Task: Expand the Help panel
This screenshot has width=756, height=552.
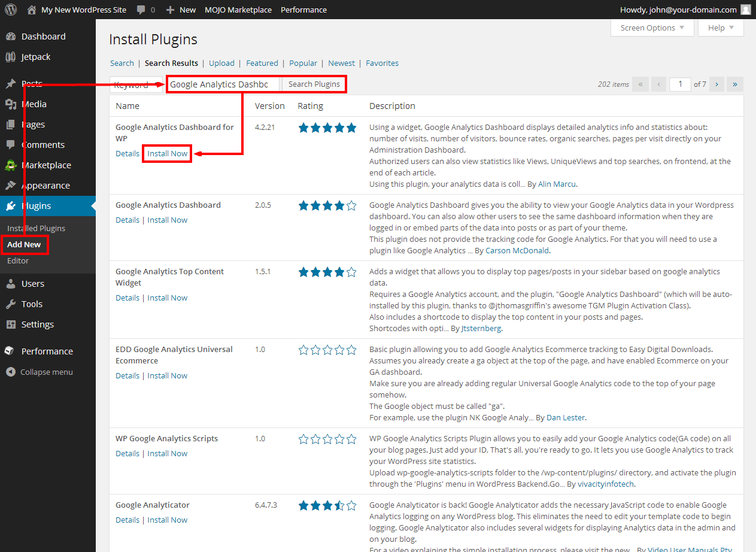Action: pyautogui.click(x=721, y=28)
